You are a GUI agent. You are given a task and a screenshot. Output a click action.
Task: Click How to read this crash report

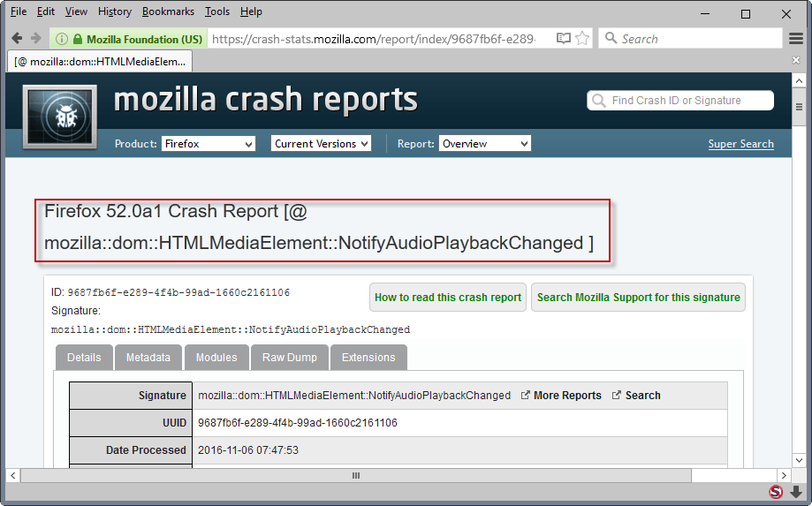[x=448, y=298]
